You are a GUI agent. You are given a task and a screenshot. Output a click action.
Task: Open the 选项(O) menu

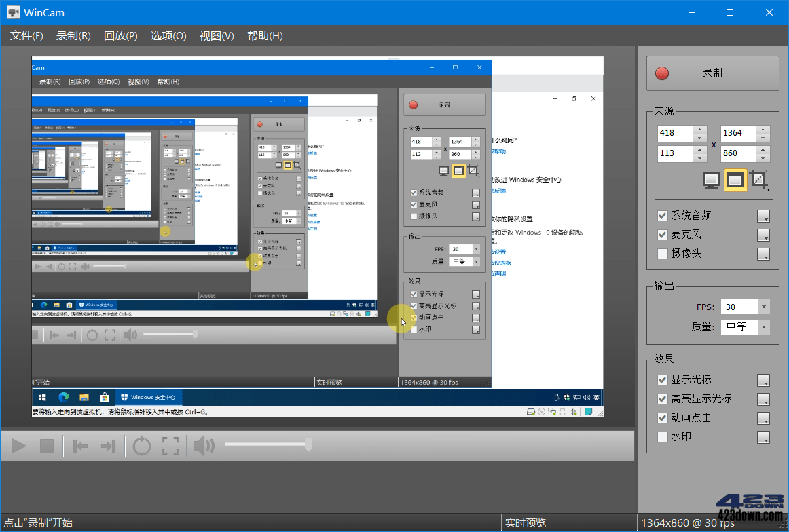point(168,36)
